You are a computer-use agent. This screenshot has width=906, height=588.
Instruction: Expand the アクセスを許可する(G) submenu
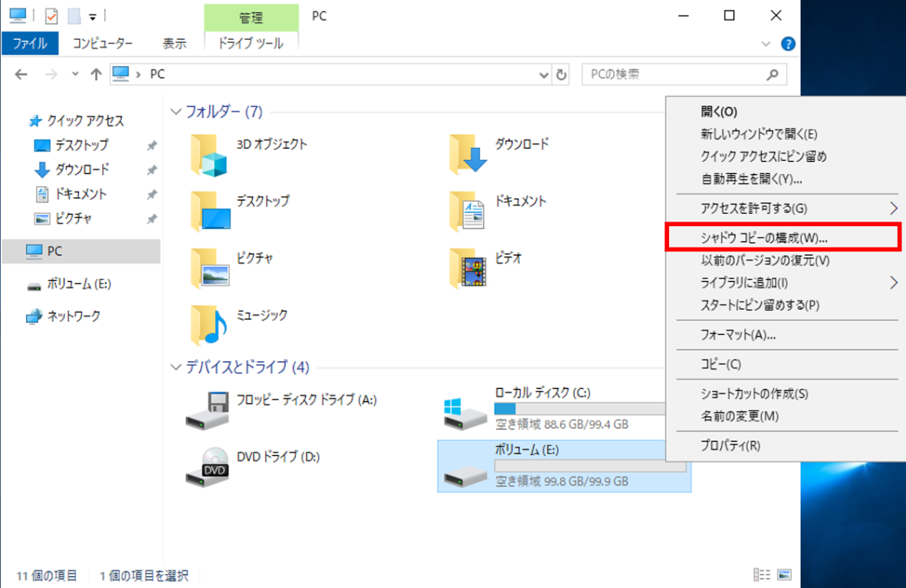click(893, 209)
